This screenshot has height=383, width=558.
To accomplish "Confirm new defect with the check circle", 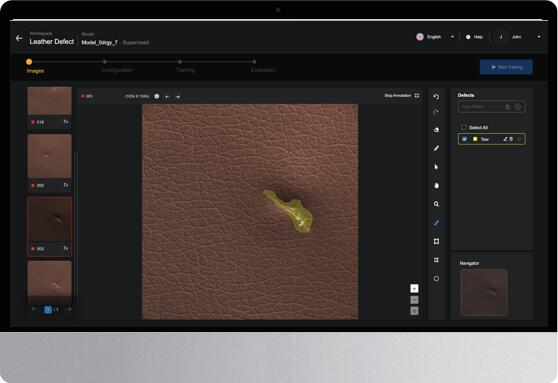I will (x=518, y=107).
